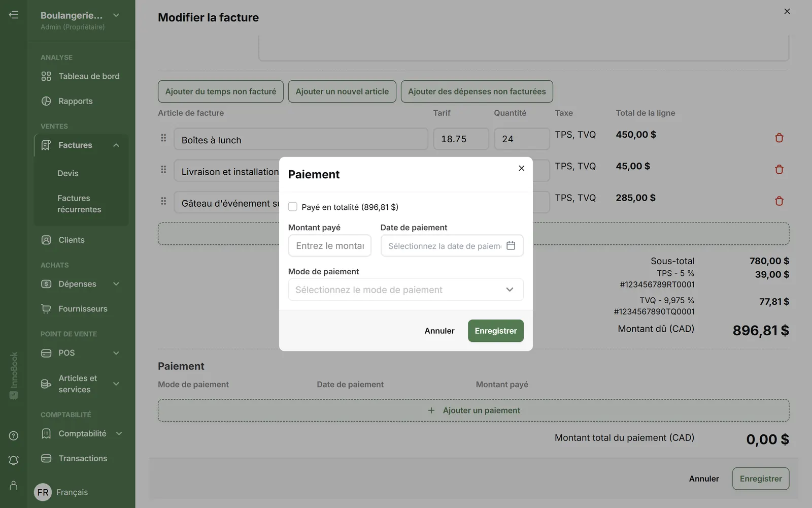The width and height of the screenshot is (812, 508).
Task: Open the user profile icon
Action: coord(14,486)
